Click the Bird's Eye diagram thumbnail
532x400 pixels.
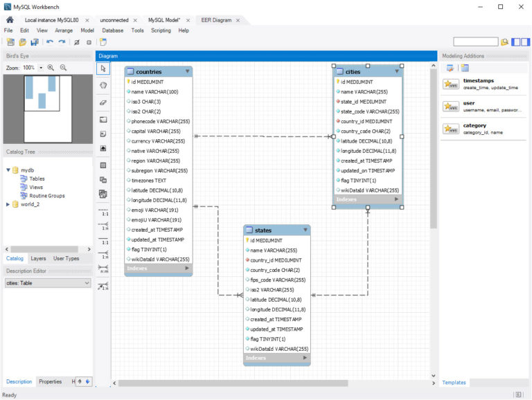(x=48, y=109)
